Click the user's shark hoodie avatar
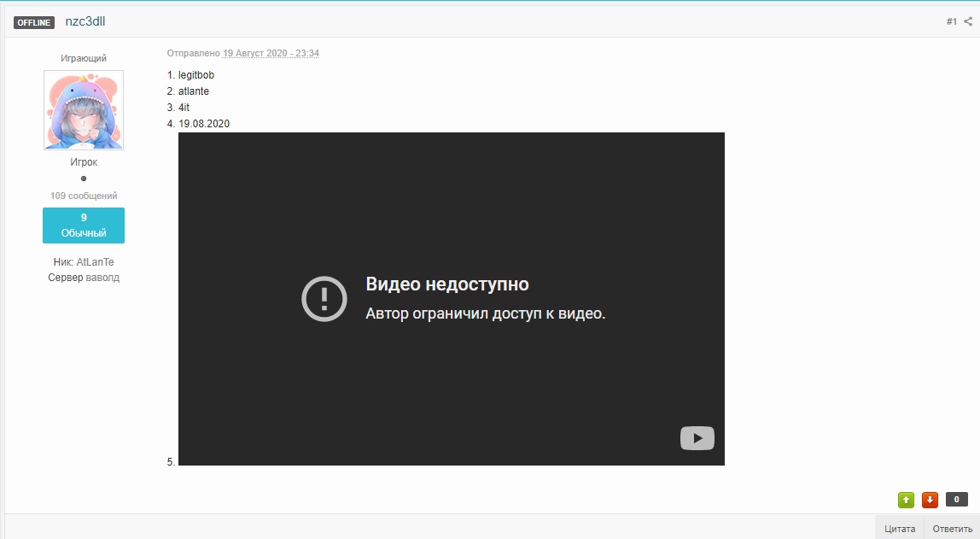The width and height of the screenshot is (980, 539). [84, 110]
